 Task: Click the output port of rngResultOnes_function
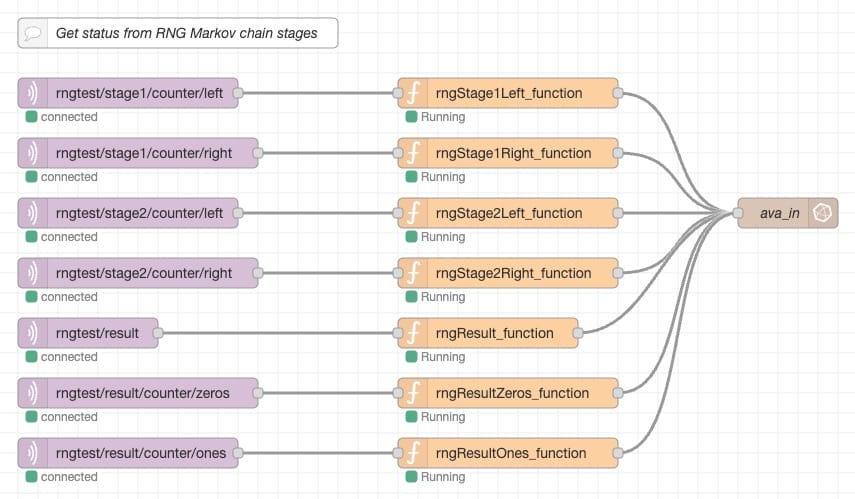coord(618,453)
